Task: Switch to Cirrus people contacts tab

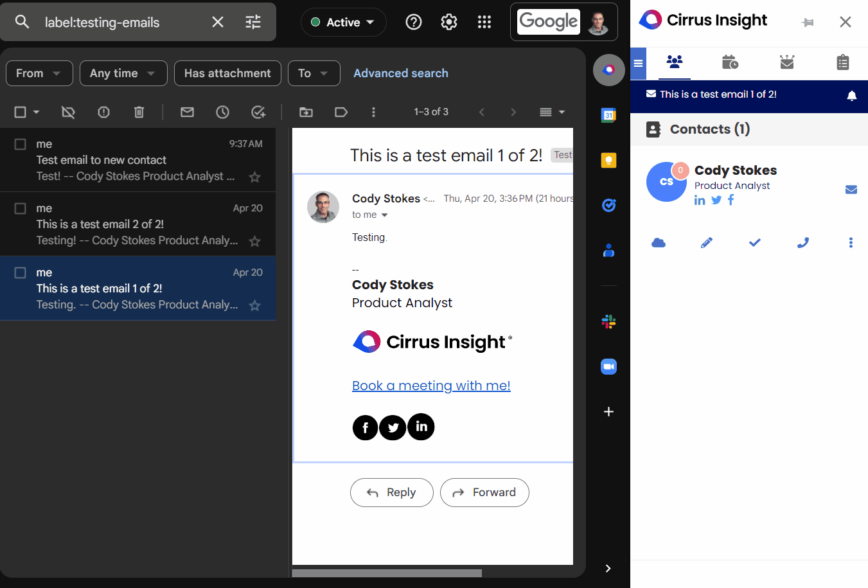Action: 675,62
